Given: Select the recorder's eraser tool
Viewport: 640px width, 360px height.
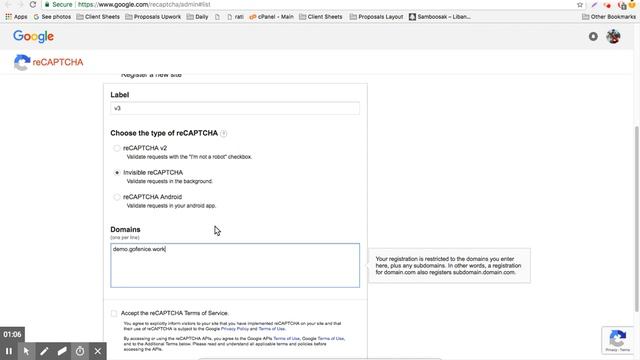Looking at the screenshot, I should click(x=62, y=351).
